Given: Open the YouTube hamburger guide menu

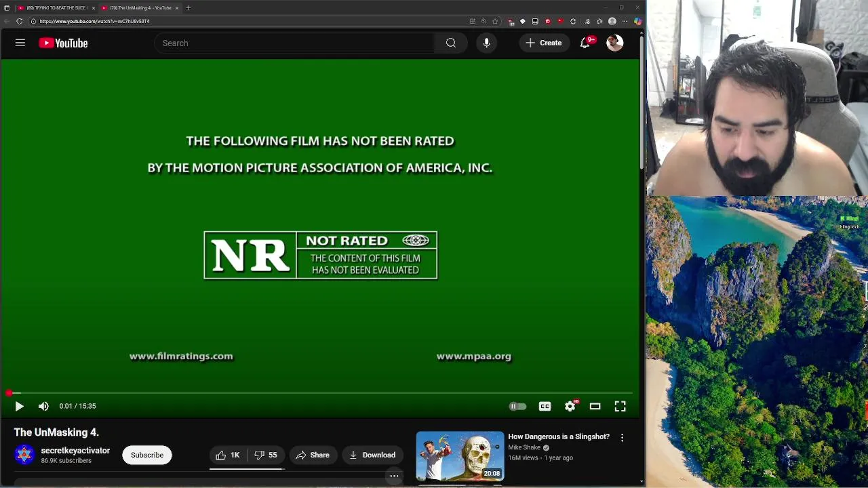Looking at the screenshot, I should coord(20,43).
